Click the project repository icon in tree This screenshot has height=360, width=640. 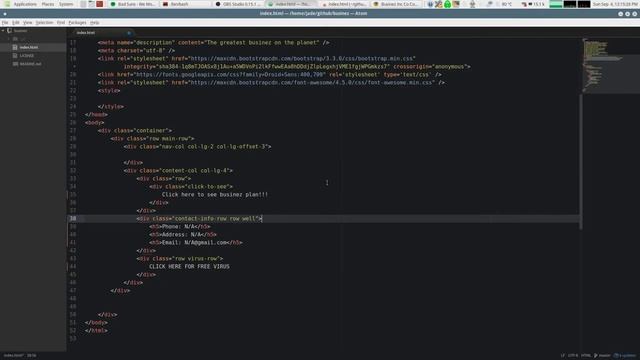click(x=9, y=31)
